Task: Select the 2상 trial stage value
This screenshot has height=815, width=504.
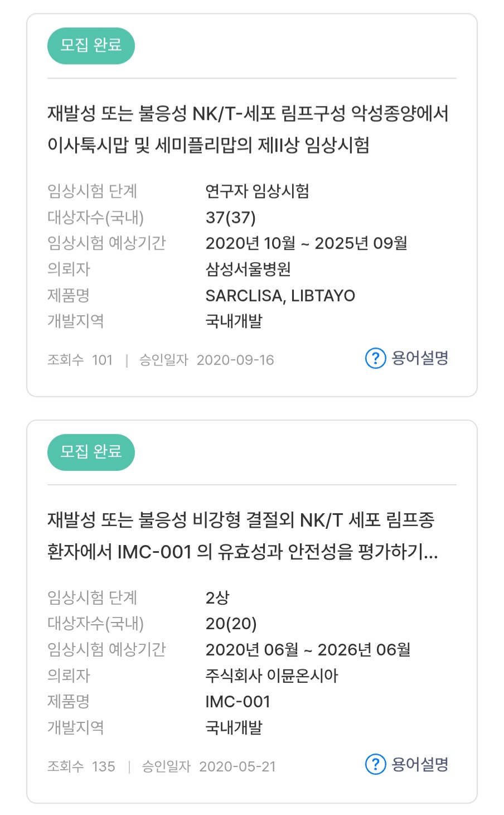Action: [x=217, y=597]
